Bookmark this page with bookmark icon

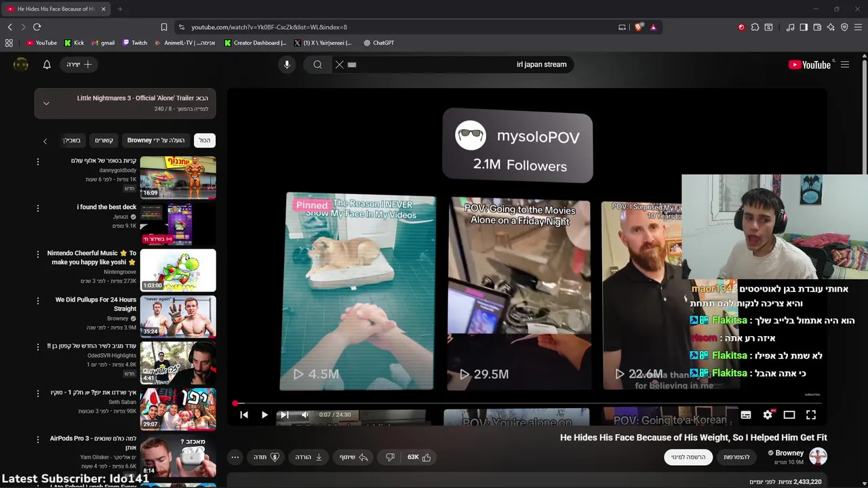click(163, 27)
